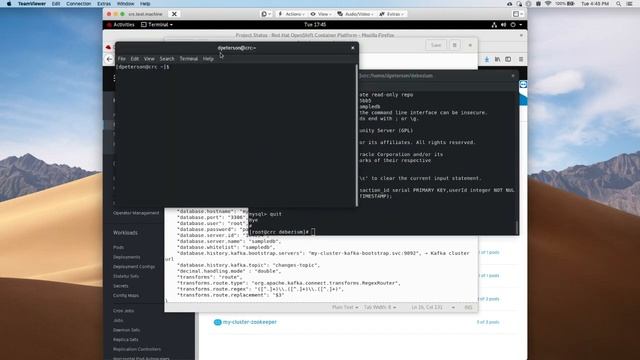This screenshot has width=640, height=360.
Task: Open the Firefox hamburger menu
Action: (521, 60)
